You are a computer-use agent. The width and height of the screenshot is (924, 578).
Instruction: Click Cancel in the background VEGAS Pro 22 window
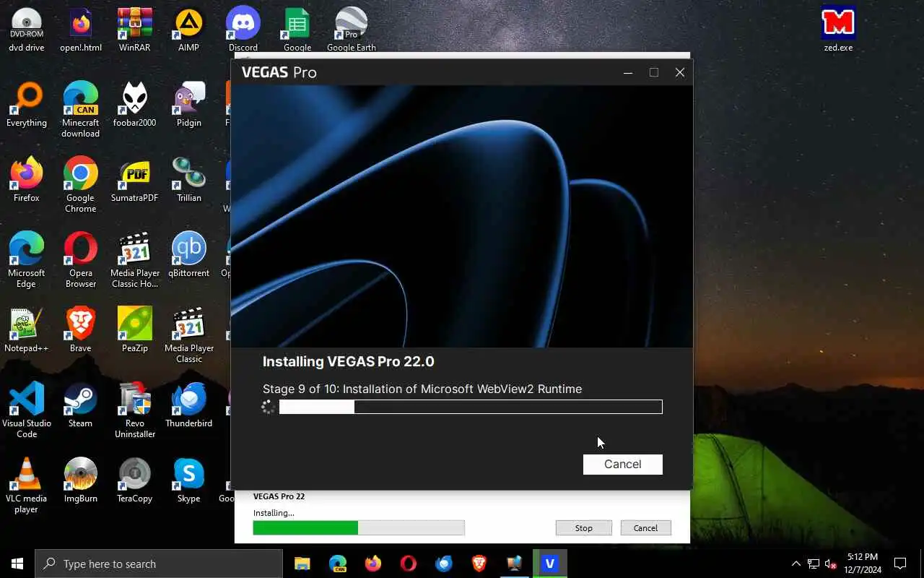point(645,528)
